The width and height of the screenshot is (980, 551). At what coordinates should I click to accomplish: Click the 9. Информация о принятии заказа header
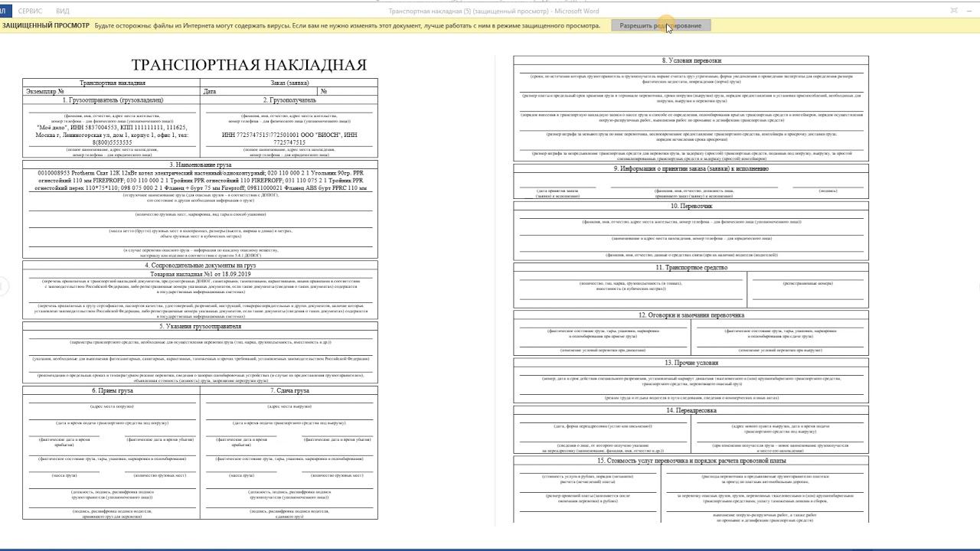click(x=691, y=168)
